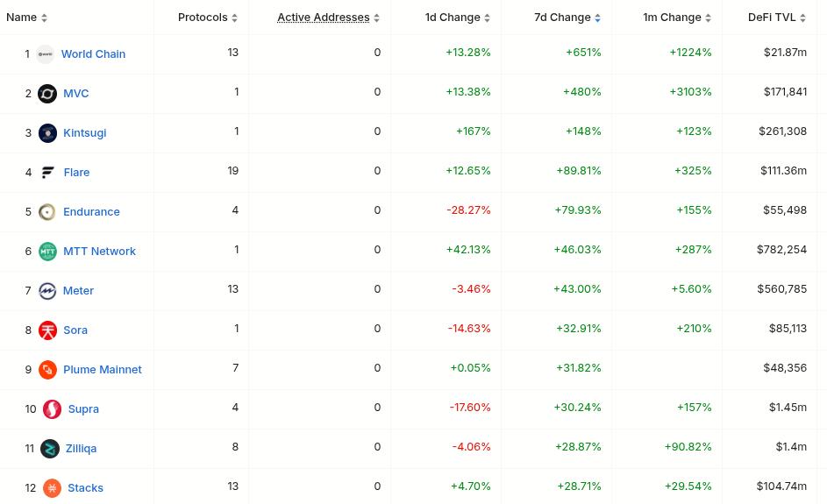The image size is (827, 504).
Task: Click the Kintsugi chain logo icon
Action: pyautogui.click(x=47, y=133)
